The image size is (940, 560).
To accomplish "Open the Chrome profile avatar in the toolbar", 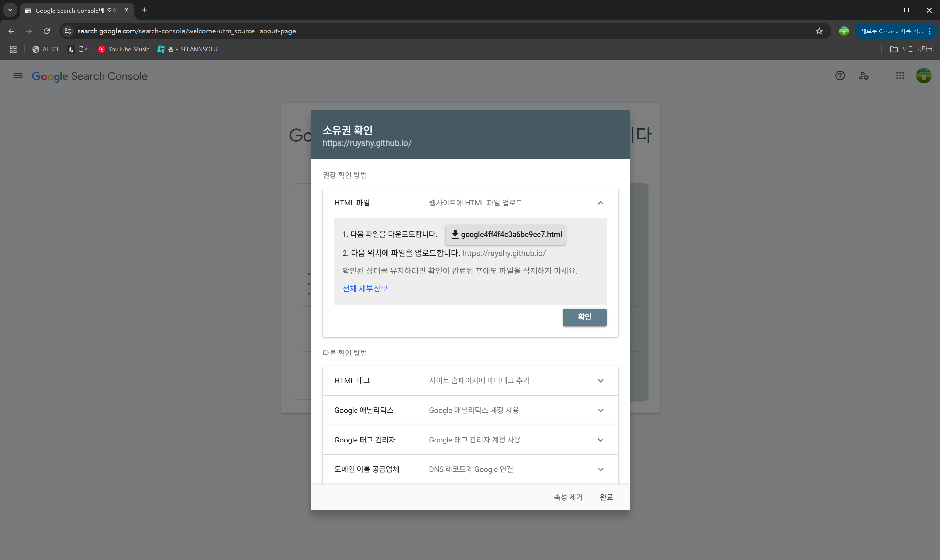I will click(x=844, y=31).
